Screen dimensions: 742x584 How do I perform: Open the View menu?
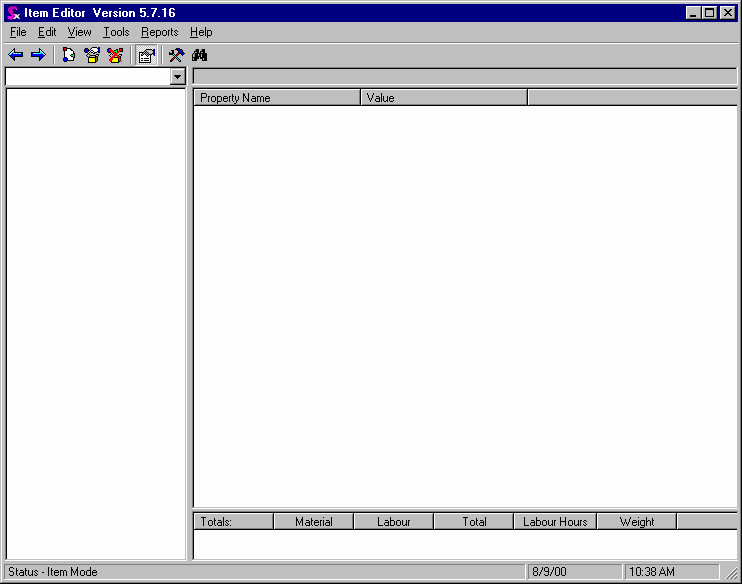pyautogui.click(x=79, y=32)
